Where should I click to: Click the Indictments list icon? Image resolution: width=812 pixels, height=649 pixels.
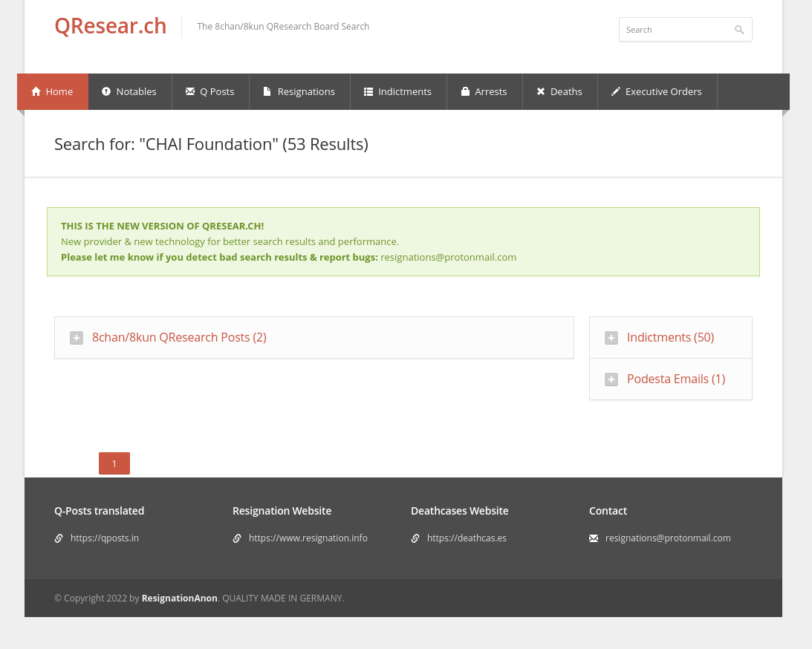click(x=368, y=91)
